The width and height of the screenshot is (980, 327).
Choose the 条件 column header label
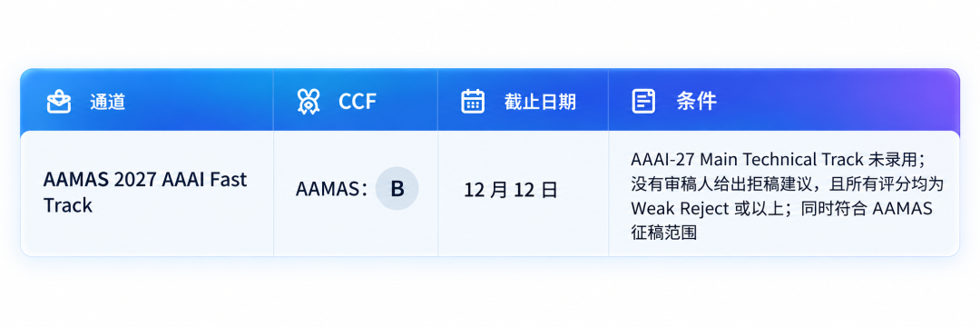coord(696,101)
